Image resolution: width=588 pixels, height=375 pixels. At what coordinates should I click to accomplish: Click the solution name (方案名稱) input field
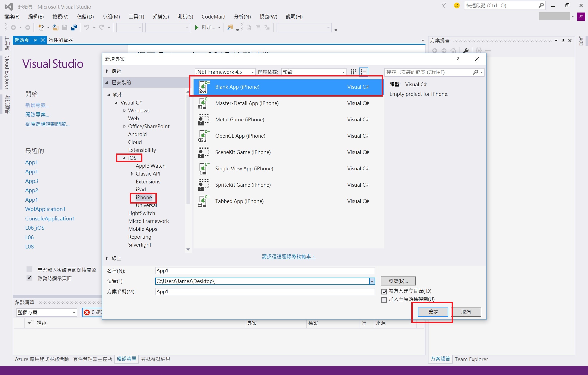[265, 291]
